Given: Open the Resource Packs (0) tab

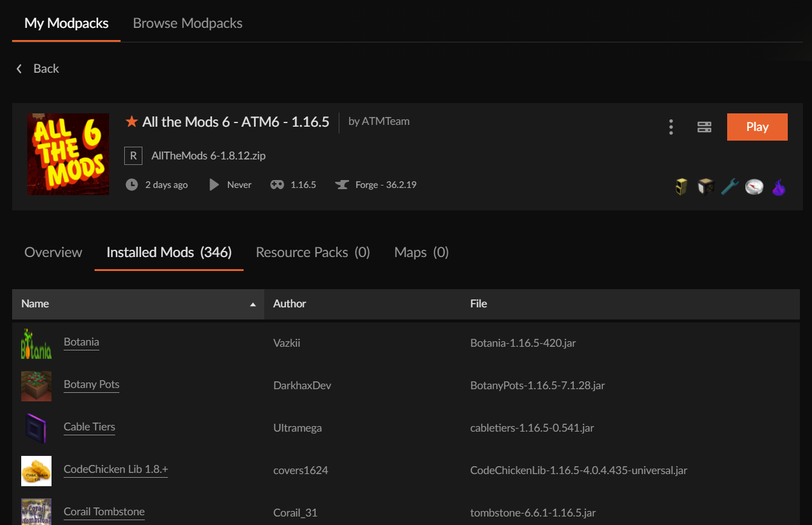Looking at the screenshot, I should point(313,252).
